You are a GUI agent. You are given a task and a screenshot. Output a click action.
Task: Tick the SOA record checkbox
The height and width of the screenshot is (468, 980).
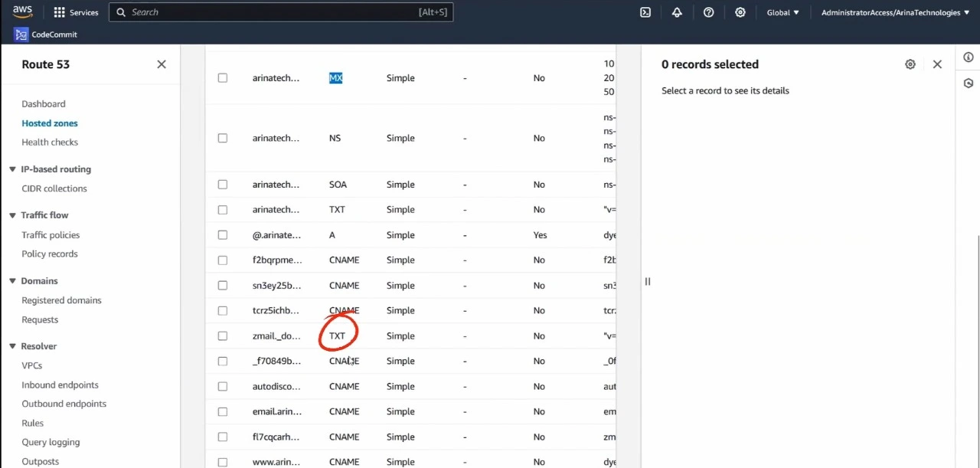(x=223, y=185)
